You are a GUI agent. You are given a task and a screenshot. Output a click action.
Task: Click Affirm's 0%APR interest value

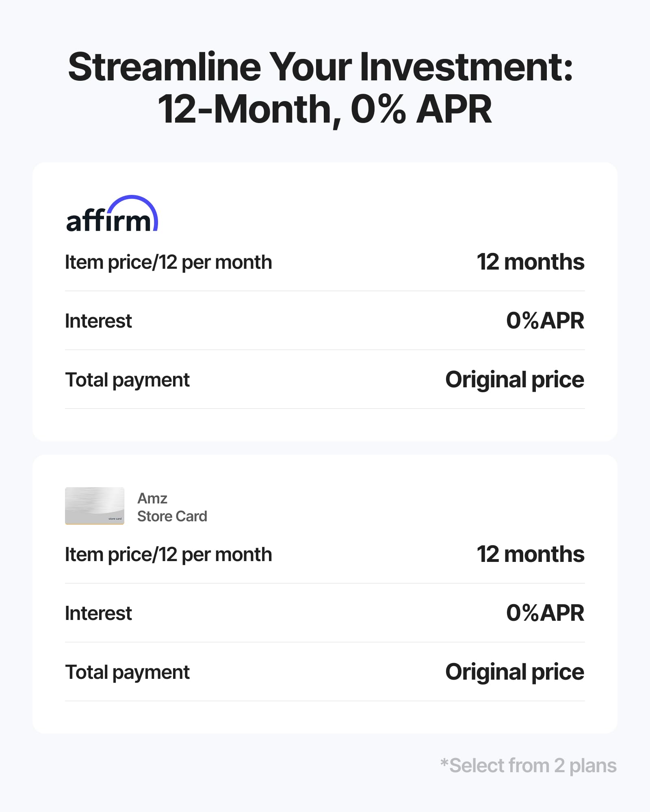pos(545,321)
